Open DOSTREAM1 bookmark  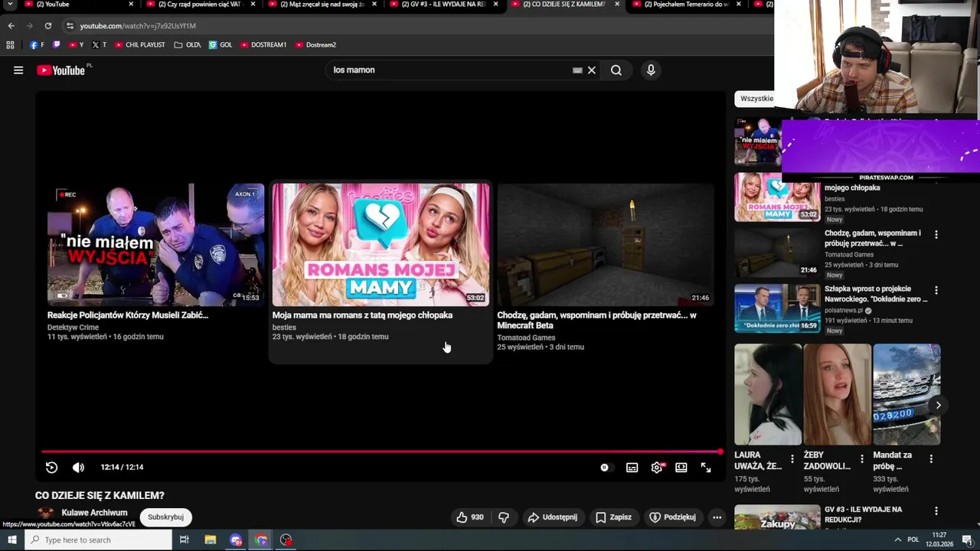tap(263, 45)
